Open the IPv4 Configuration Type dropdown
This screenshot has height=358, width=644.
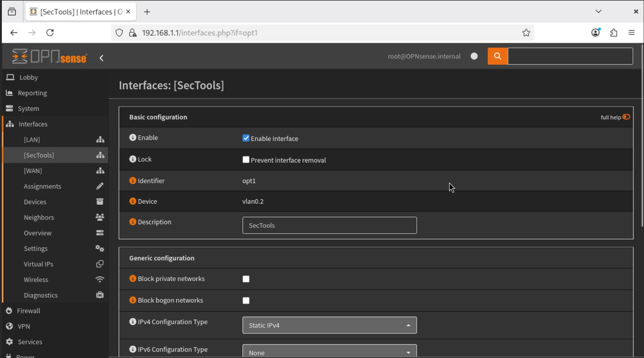coord(329,325)
